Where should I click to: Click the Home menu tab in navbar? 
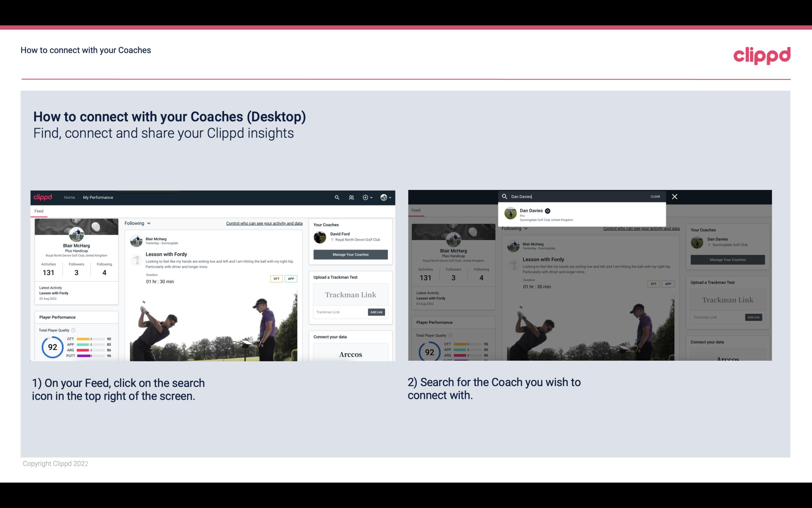point(69,197)
